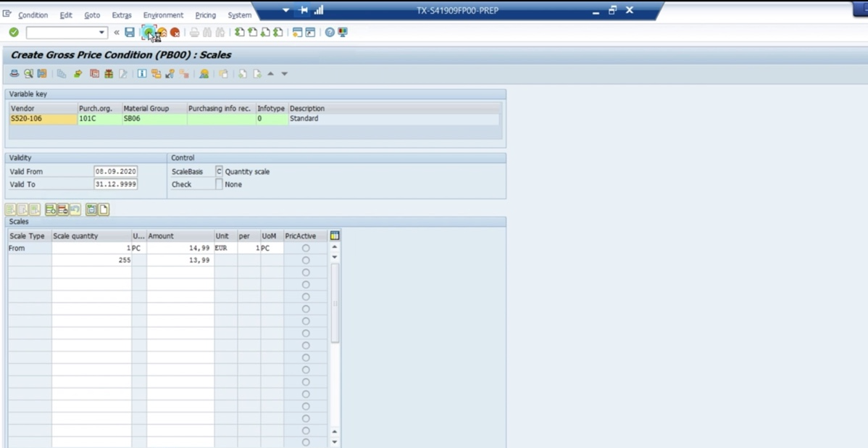Click the Save diskette icon

130,33
